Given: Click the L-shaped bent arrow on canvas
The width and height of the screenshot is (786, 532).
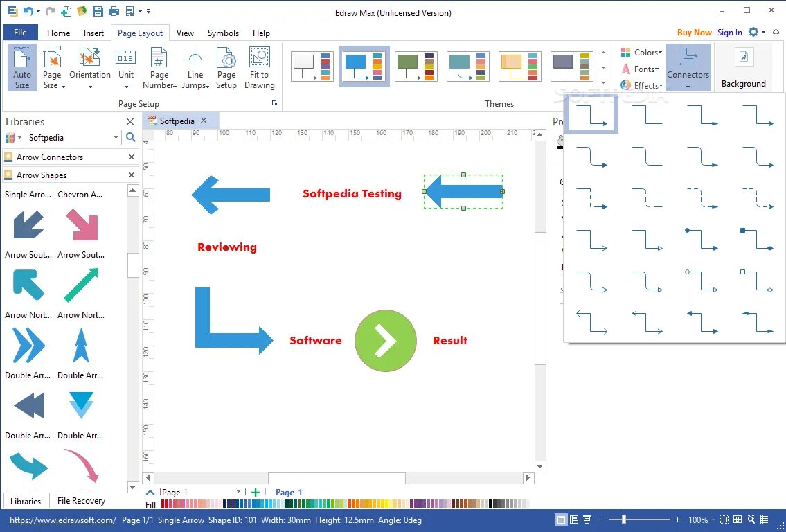Looking at the screenshot, I should point(233,321).
